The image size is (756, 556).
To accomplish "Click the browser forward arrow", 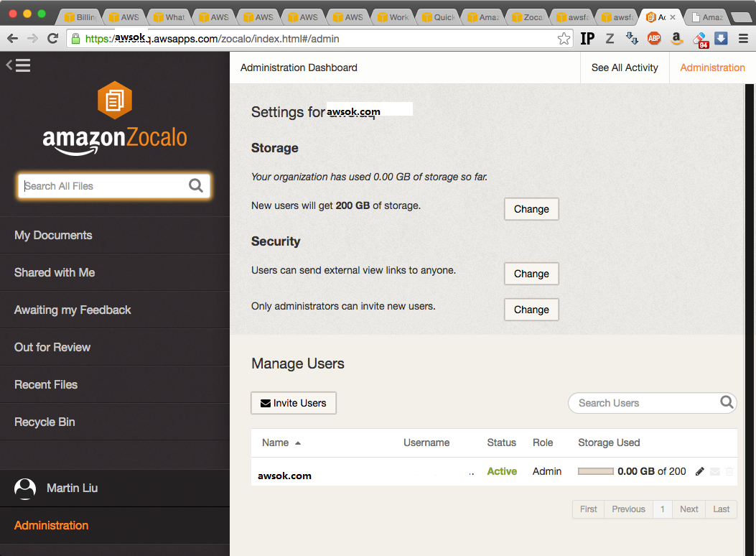I will point(32,39).
